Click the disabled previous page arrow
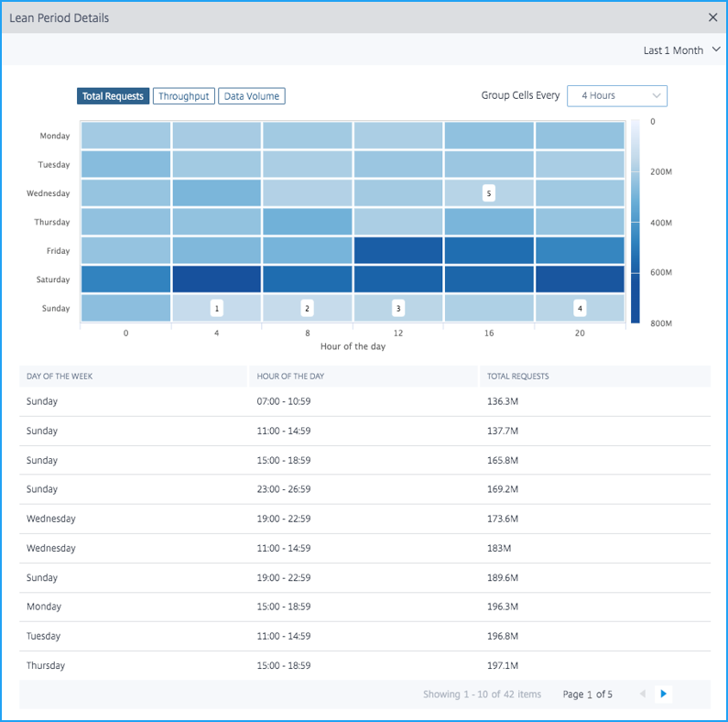 point(643,694)
